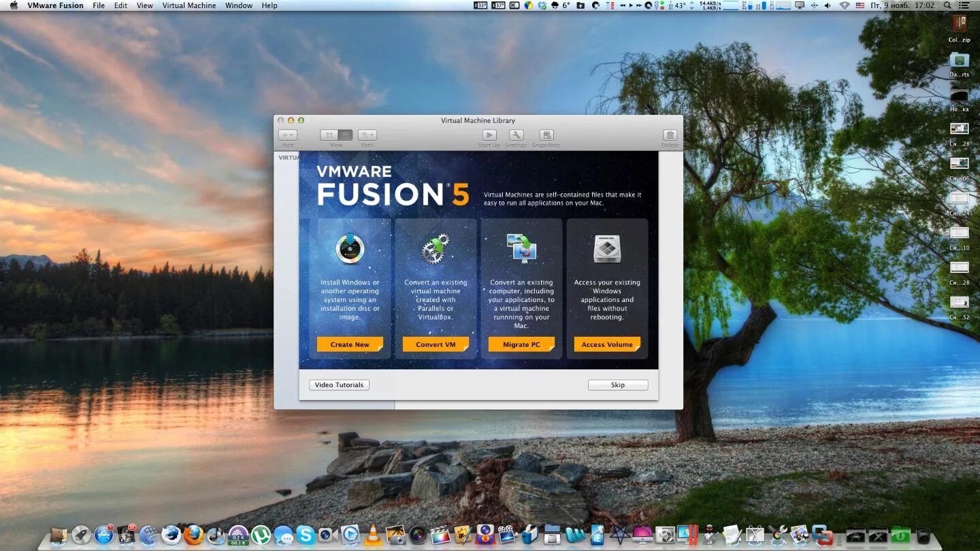Open Spotlight search in menu bar

coord(947,5)
